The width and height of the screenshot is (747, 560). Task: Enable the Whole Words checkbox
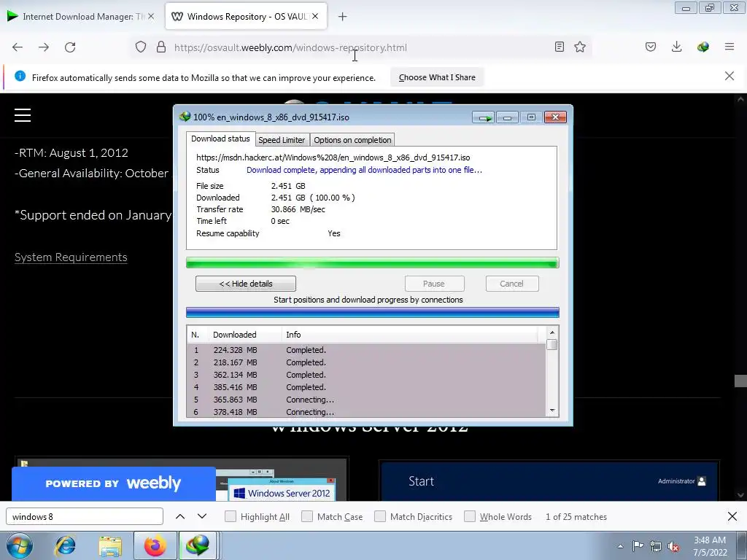(x=470, y=516)
